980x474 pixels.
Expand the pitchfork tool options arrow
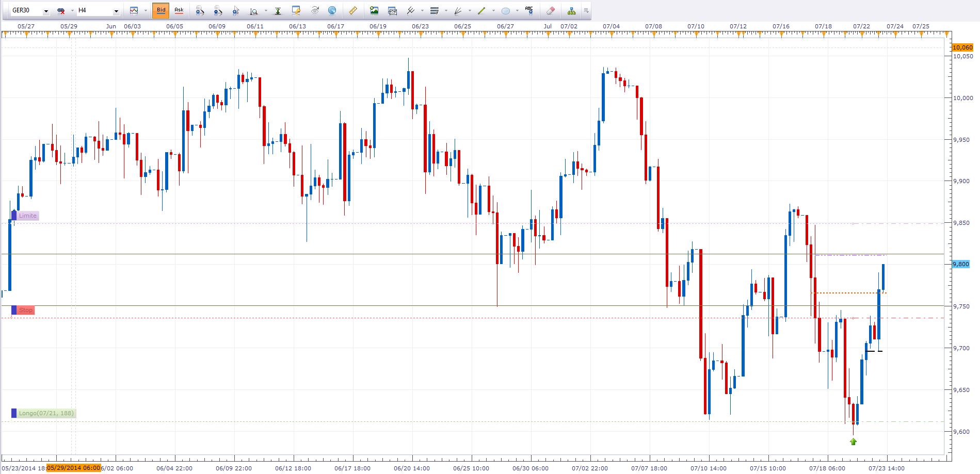[422, 11]
